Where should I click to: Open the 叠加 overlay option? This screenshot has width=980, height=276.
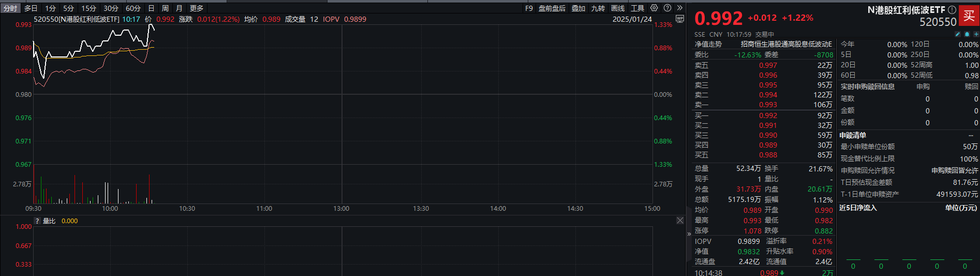[578, 8]
